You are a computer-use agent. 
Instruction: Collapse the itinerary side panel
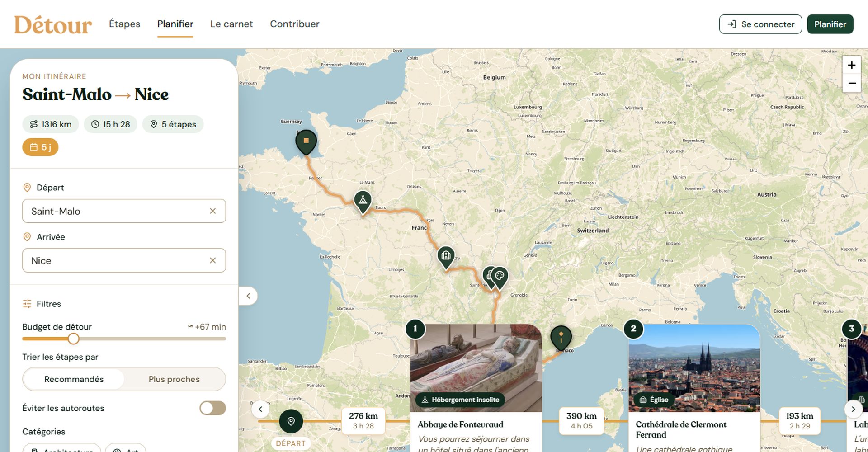248,296
